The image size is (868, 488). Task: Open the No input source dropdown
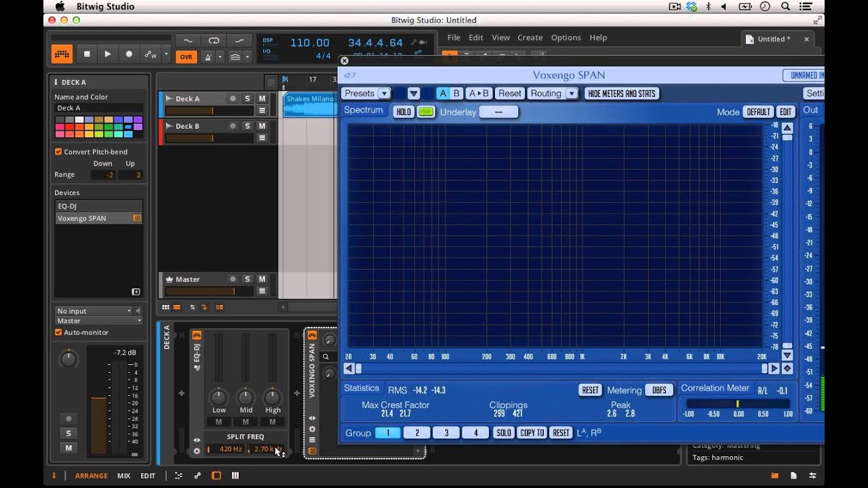[x=94, y=311]
